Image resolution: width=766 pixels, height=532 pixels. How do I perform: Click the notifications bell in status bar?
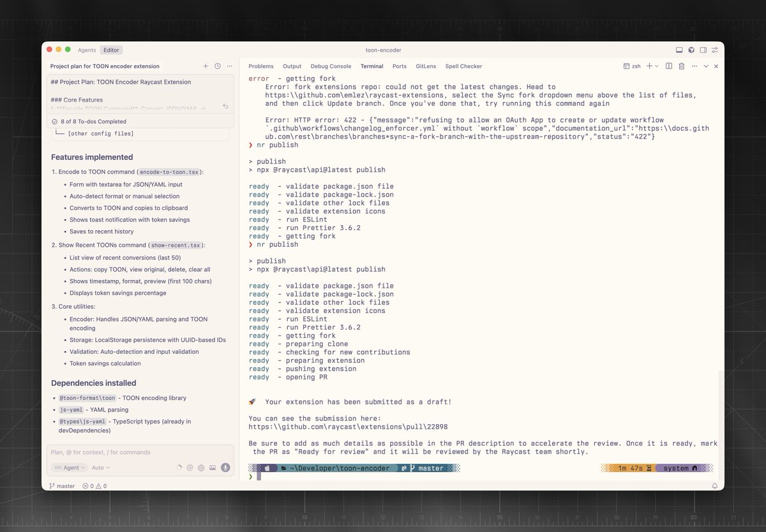coord(714,486)
